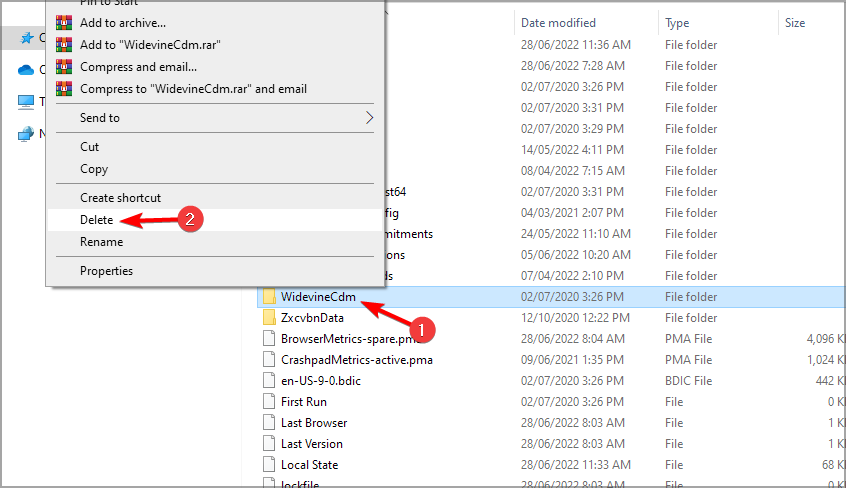Click date 14/05/2022 4:11 PM cell
The height and width of the screenshot is (488, 846).
pyautogui.click(x=572, y=150)
